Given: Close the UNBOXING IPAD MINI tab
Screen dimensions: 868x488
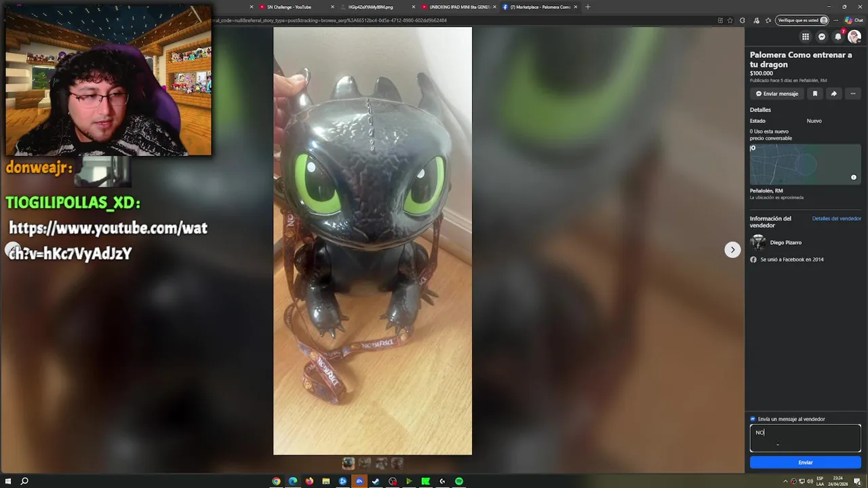Looking at the screenshot, I should (494, 7).
